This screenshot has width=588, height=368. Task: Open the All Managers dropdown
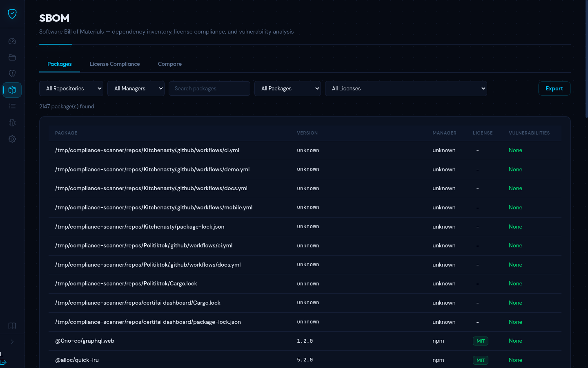[136, 88]
